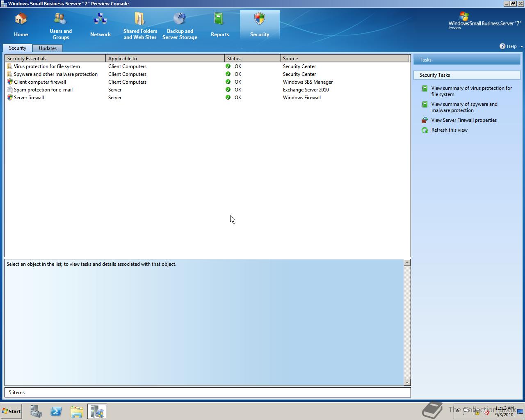This screenshot has height=420, width=525.
Task: Open Users and Groups section
Action: [x=61, y=25]
